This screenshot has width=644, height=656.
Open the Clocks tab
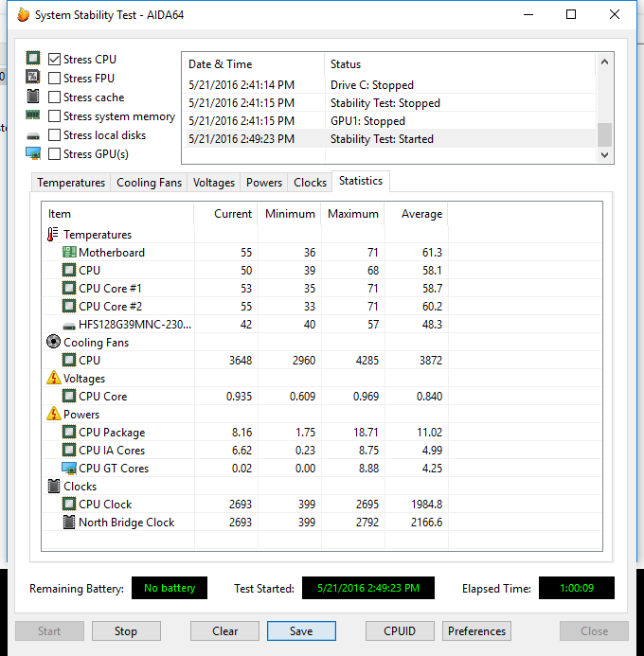coord(310,183)
